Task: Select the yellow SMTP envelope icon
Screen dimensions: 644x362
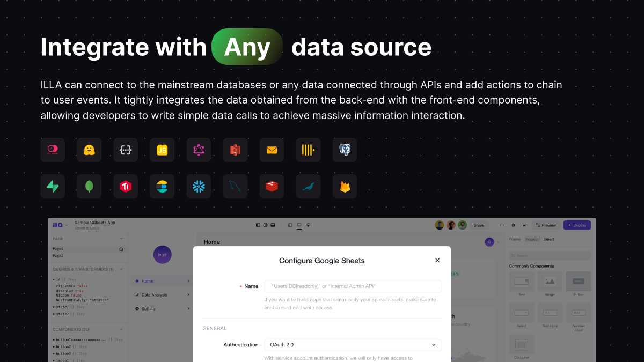Action: coord(272,150)
